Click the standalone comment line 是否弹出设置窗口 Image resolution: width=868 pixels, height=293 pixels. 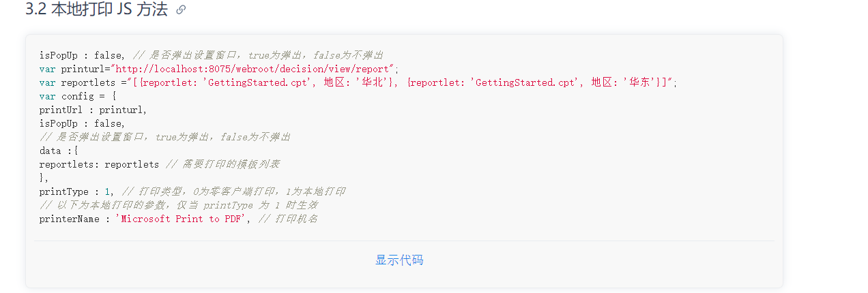tap(164, 137)
